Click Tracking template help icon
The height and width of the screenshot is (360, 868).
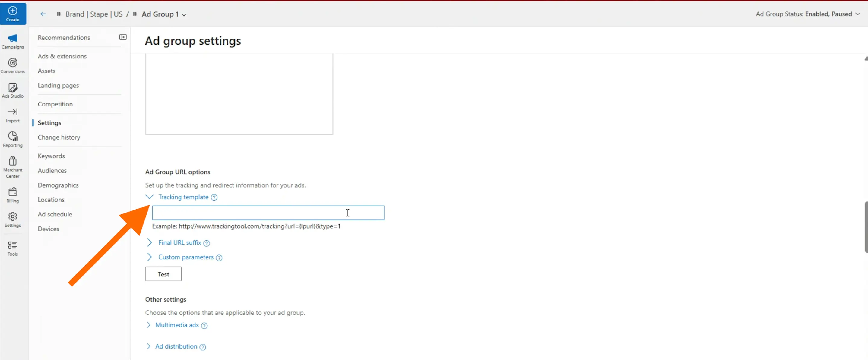214,197
